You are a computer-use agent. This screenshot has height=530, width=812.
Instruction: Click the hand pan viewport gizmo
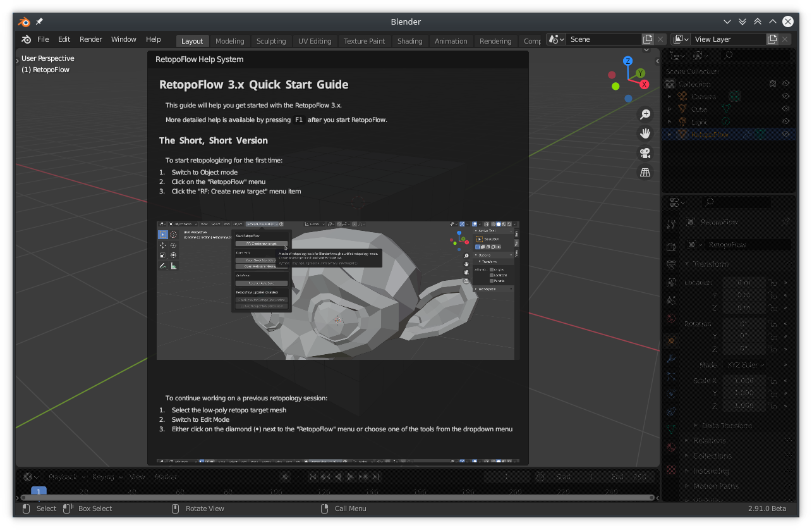coord(645,133)
